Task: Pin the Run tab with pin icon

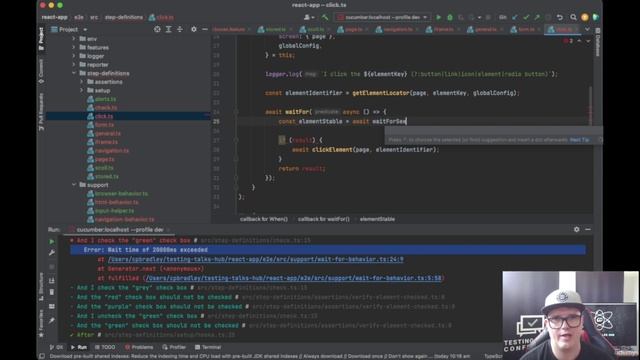Action: coord(52,320)
